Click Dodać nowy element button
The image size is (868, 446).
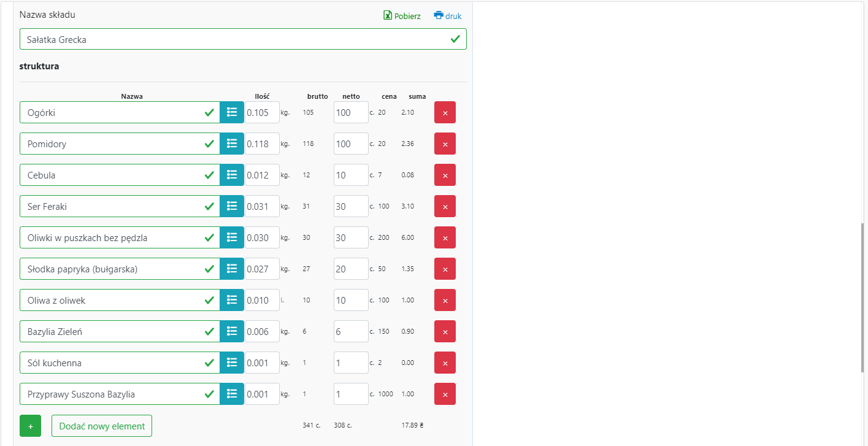[x=102, y=426]
